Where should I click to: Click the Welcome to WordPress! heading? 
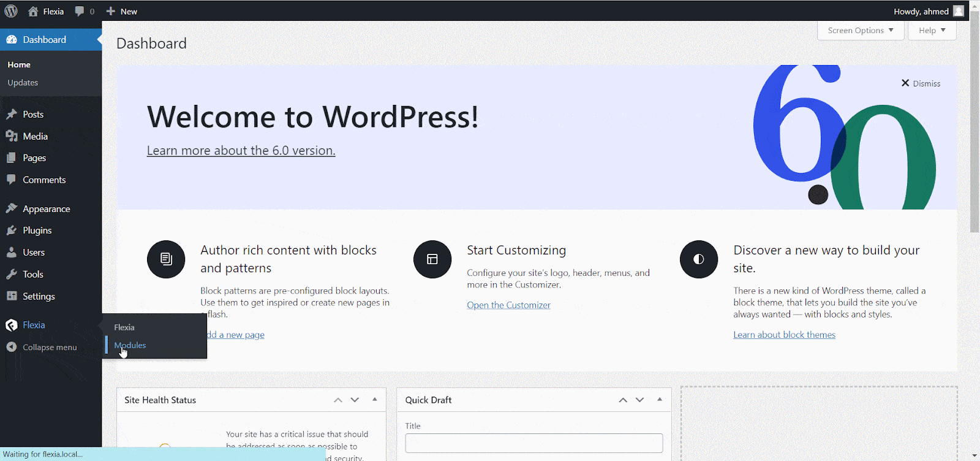(312, 116)
